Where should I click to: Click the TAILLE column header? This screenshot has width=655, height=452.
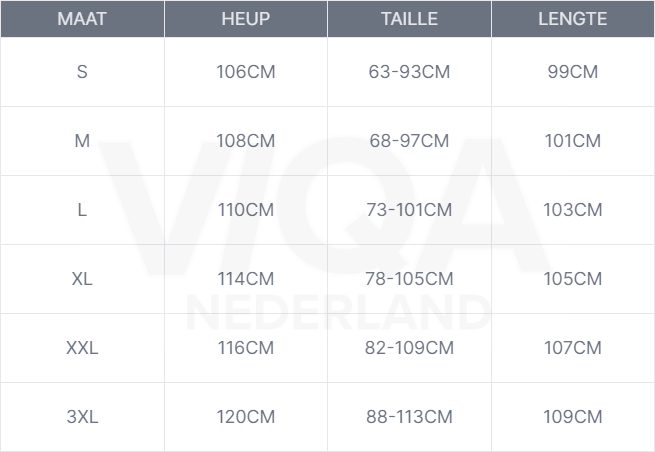pos(409,19)
